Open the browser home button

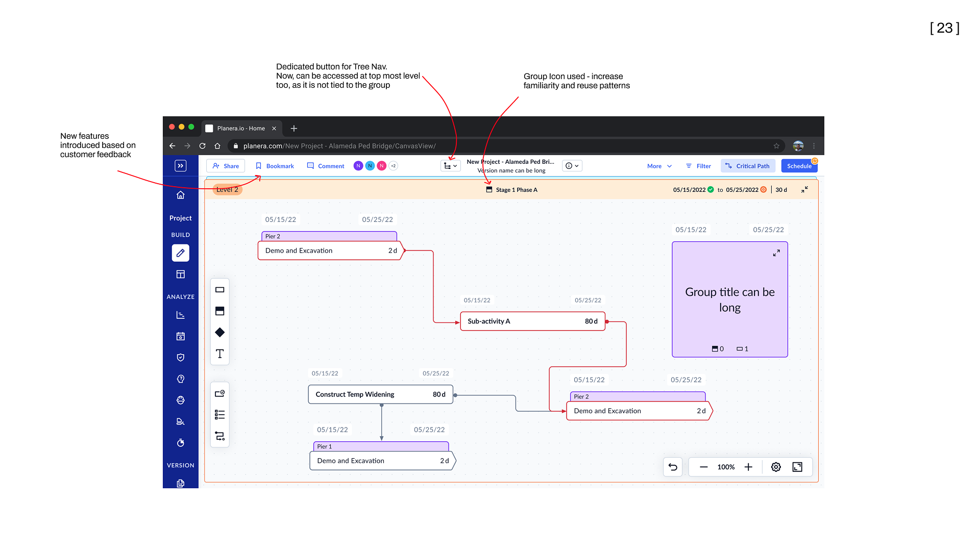pos(217,146)
